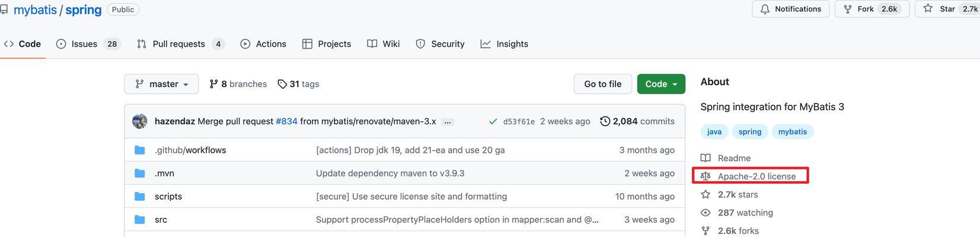Open the src folder
This screenshot has height=237, width=980.
(x=161, y=219)
